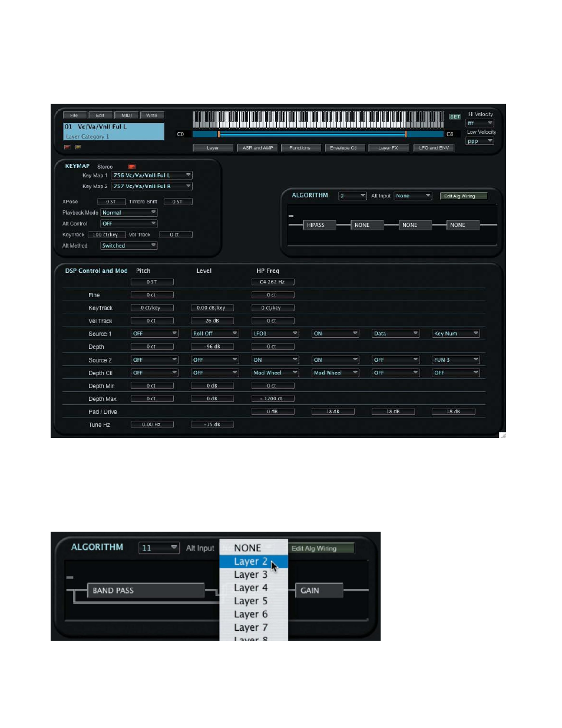Screen dimensions: 562x728
Task: Click the left orange key range marker
Action: pos(219,134)
